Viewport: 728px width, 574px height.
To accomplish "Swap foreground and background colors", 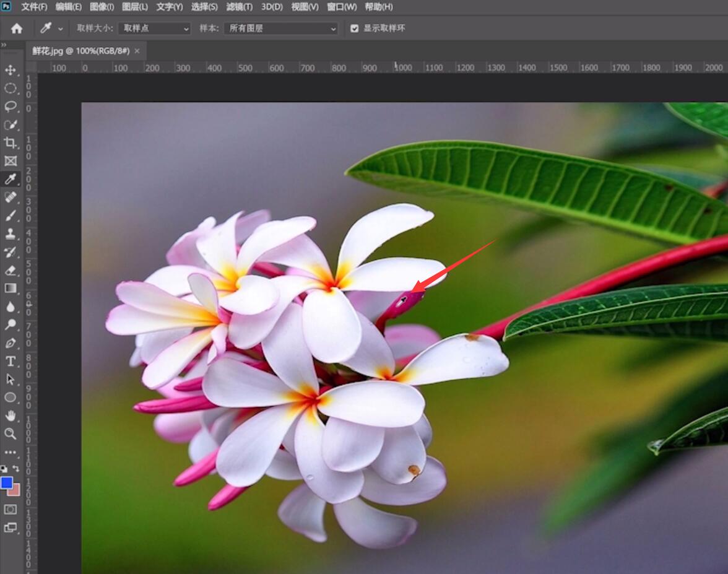I will (x=16, y=469).
